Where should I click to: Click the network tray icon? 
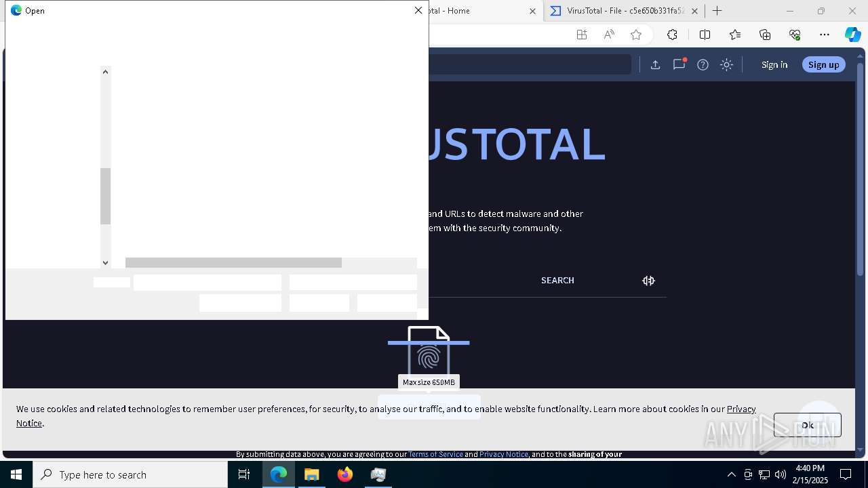764,474
